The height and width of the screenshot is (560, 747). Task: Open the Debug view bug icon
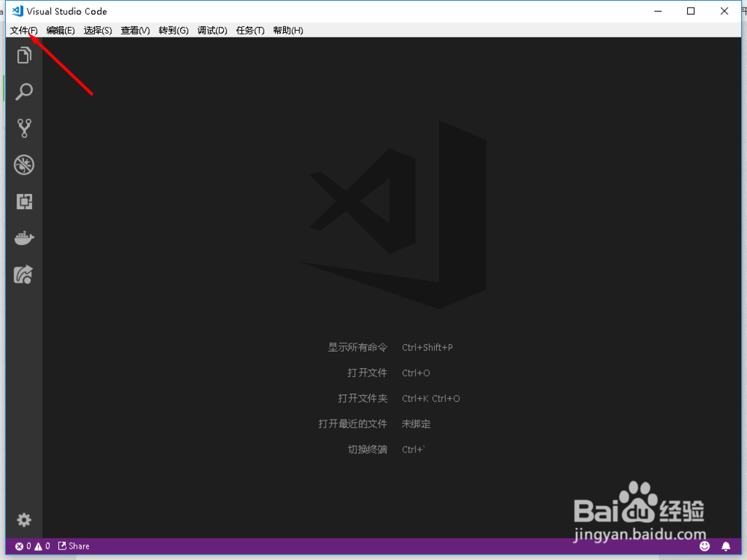pos(24,165)
